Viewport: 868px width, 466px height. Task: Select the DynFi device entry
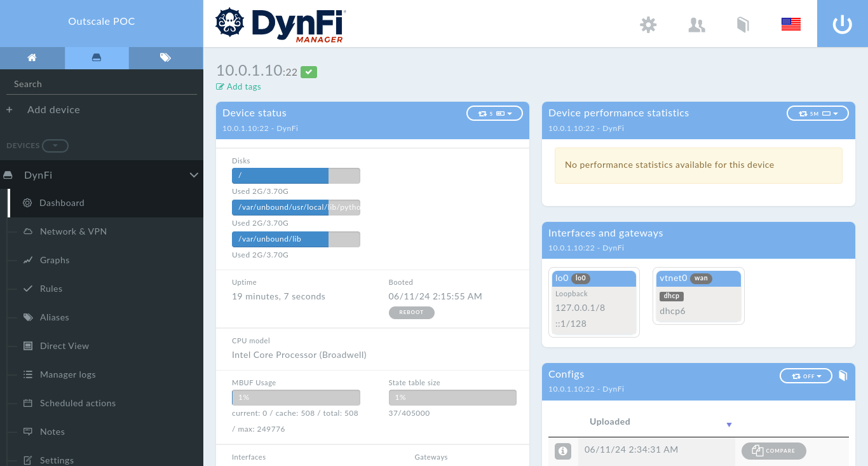tap(102, 175)
